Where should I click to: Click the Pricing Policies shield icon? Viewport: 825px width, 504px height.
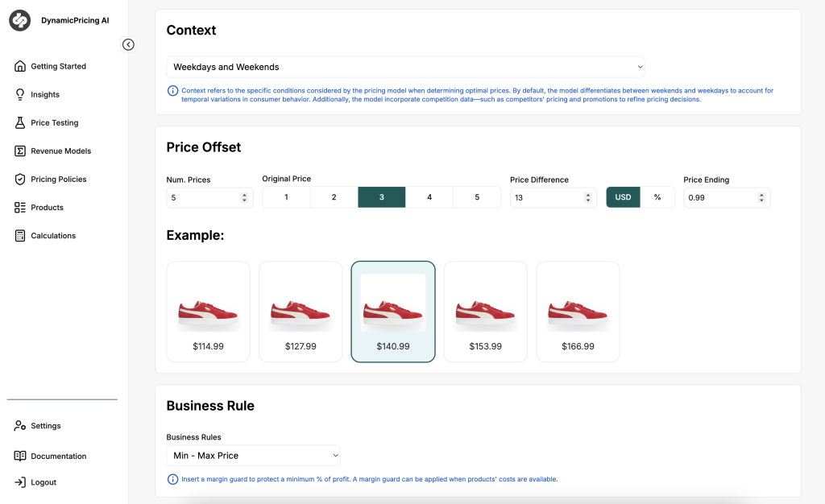coord(20,179)
